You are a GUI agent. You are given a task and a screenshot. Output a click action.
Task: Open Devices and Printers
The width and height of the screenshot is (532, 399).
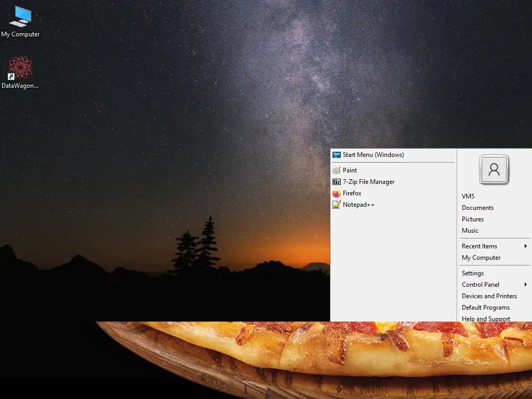495,296
